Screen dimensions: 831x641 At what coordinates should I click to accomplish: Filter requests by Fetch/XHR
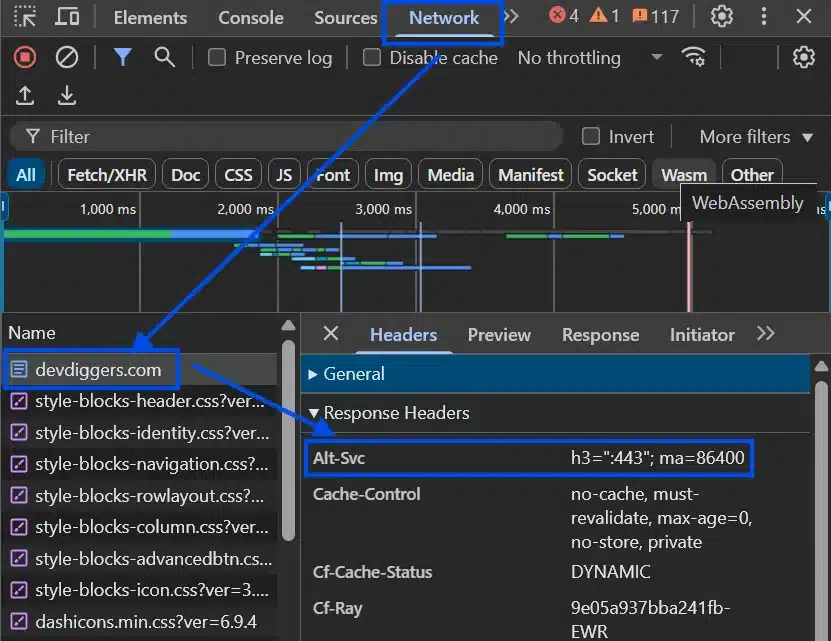click(x=107, y=174)
